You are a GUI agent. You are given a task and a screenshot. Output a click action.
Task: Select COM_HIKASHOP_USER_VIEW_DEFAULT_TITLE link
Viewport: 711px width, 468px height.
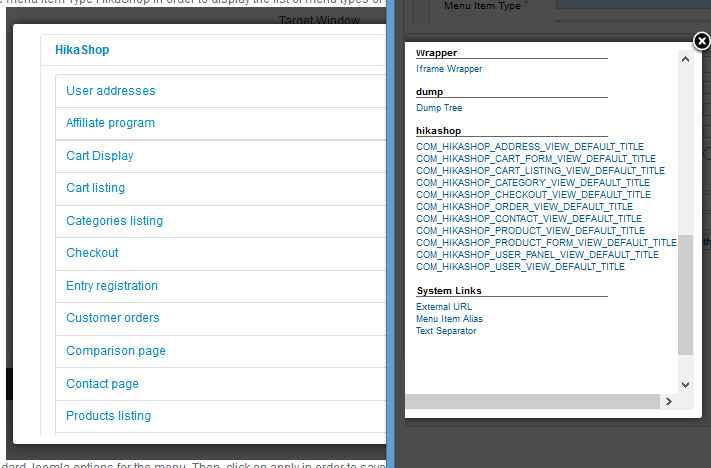pyautogui.click(x=520, y=267)
